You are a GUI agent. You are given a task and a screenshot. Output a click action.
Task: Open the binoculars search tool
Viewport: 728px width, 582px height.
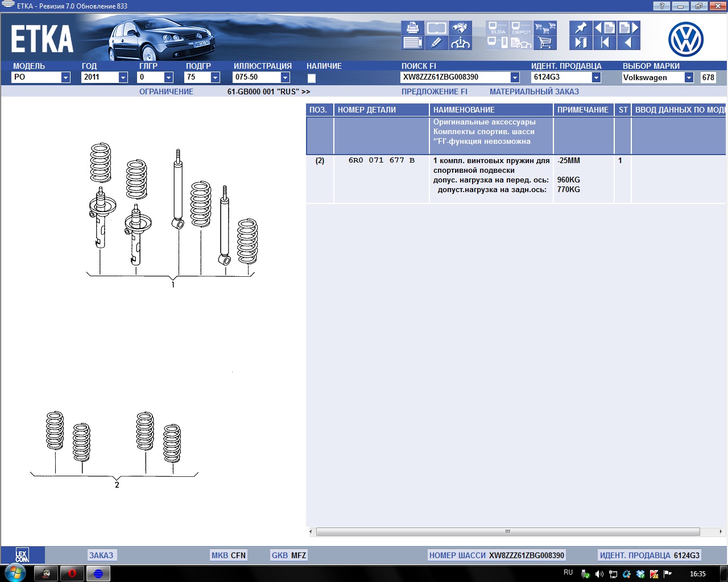[460, 28]
